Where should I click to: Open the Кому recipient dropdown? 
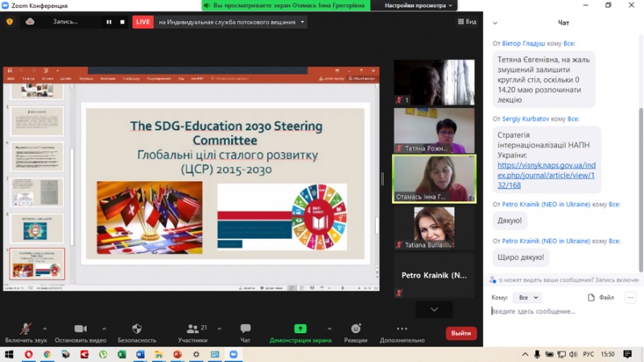pos(526,298)
